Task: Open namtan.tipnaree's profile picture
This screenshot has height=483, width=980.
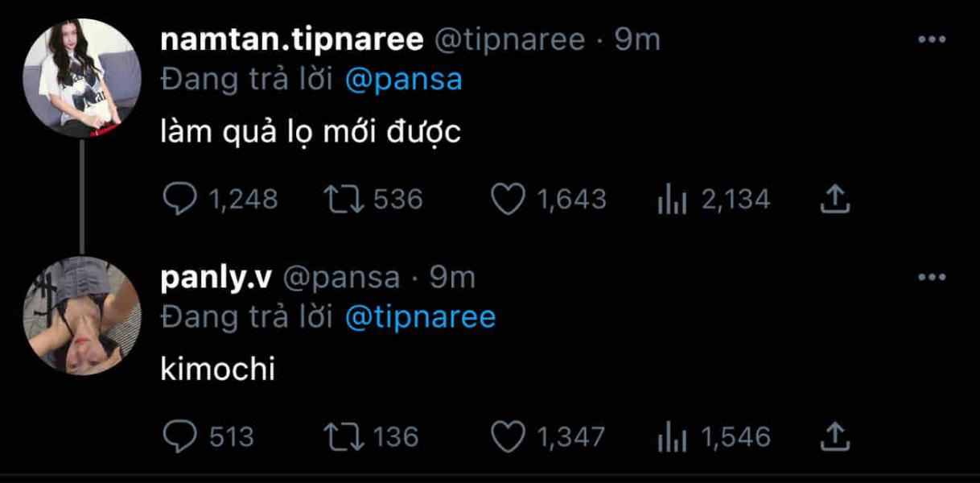Action: click(x=83, y=77)
